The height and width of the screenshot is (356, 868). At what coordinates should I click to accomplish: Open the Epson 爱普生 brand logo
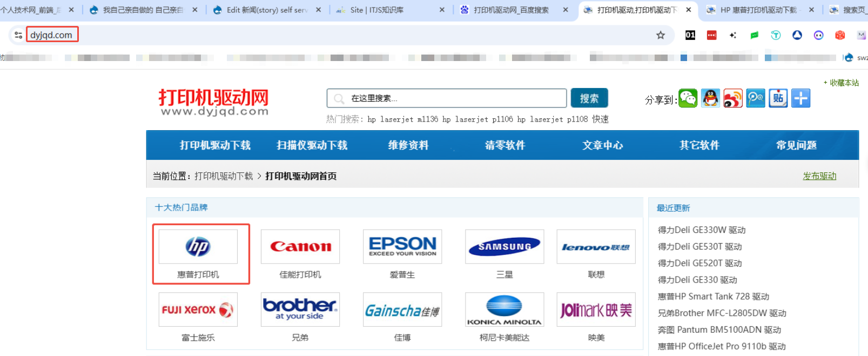tap(402, 247)
